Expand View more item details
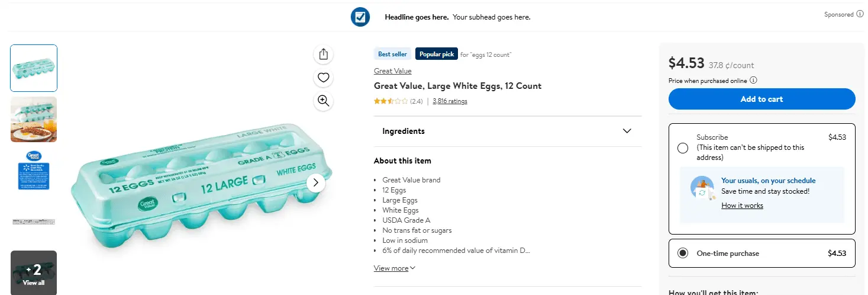 click(x=395, y=268)
